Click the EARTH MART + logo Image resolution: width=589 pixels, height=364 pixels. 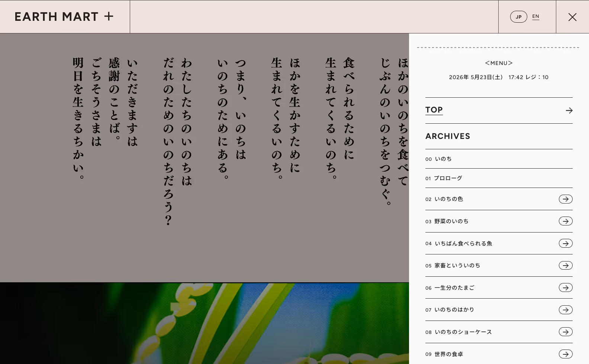coord(64,17)
